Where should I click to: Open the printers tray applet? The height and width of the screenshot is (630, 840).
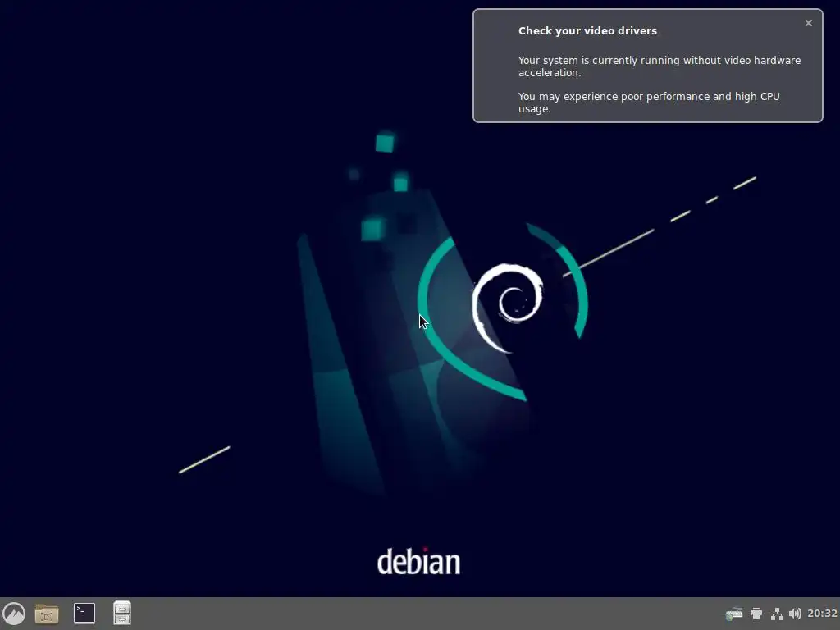756,614
